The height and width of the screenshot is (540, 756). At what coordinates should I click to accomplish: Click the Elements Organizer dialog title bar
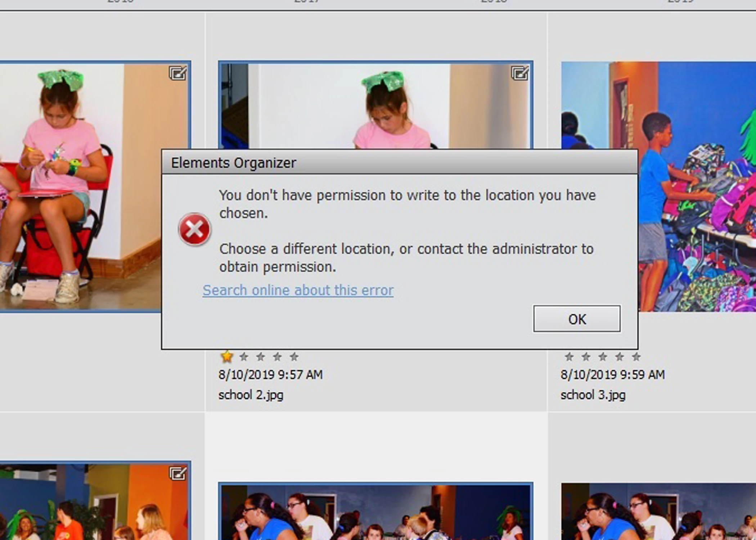pyautogui.click(x=396, y=163)
